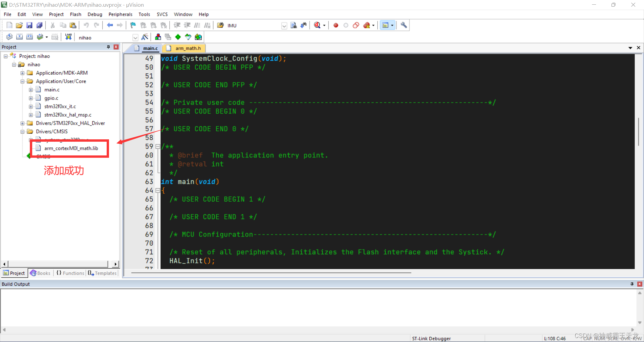The image size is (644, 342).
Task: Expand the Drivers/STM32F0xx_HAL_Driver folder
Action: coord(22,123)
